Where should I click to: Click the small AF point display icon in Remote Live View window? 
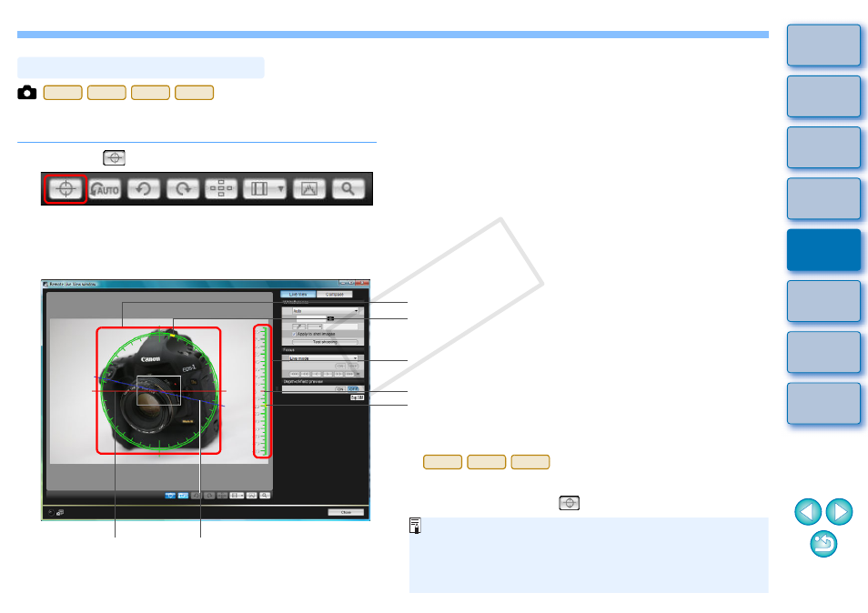pos(223,496)
